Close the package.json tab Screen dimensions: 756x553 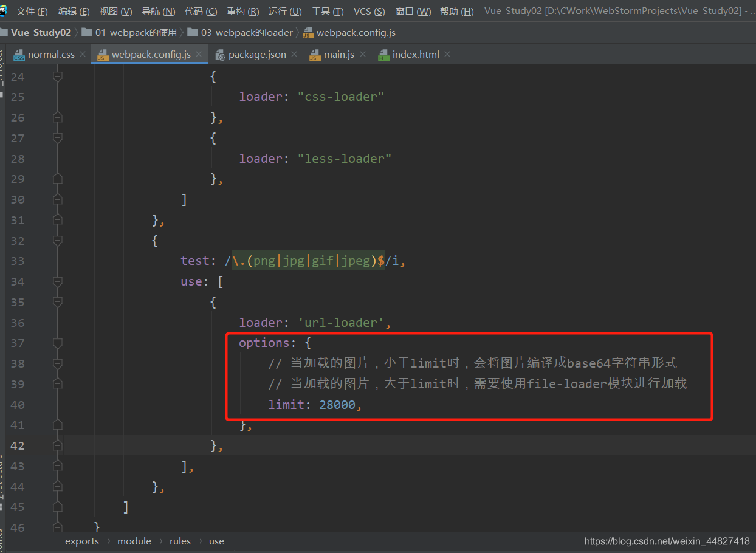tap(294, 54)
